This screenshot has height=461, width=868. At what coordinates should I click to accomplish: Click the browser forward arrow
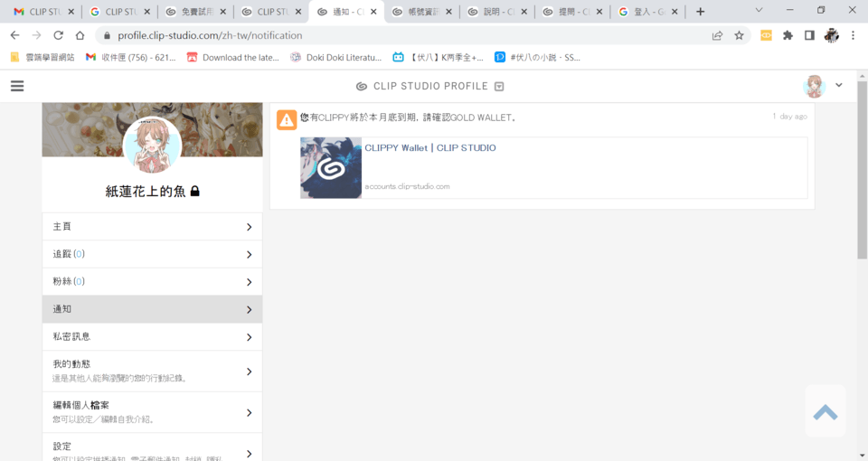[x=36, y=35]
